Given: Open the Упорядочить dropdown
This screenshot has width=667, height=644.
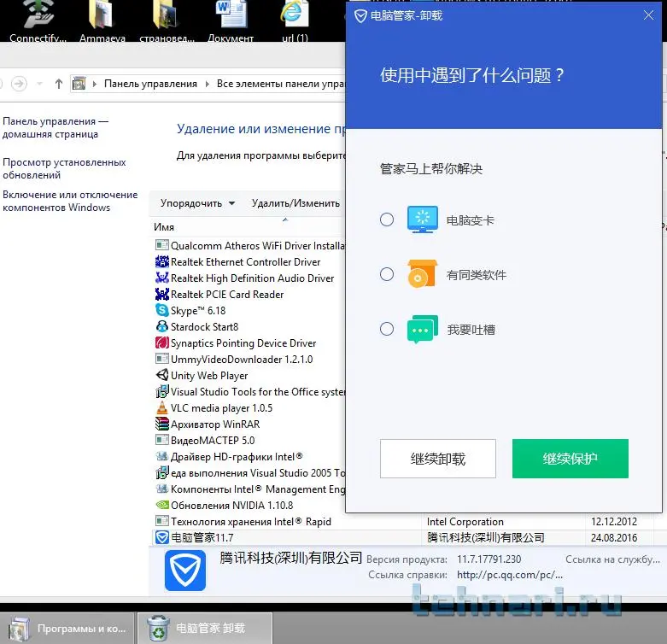Looking at the screenshot, I should 197,203.
